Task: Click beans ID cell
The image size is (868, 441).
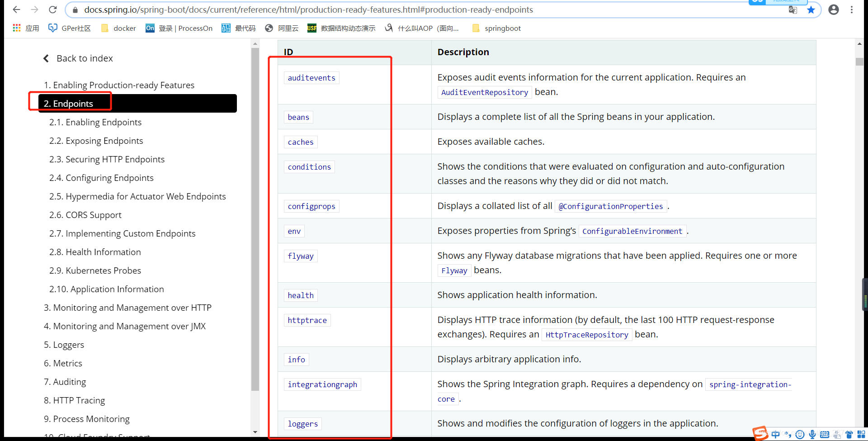Action: tap(298, 117)
